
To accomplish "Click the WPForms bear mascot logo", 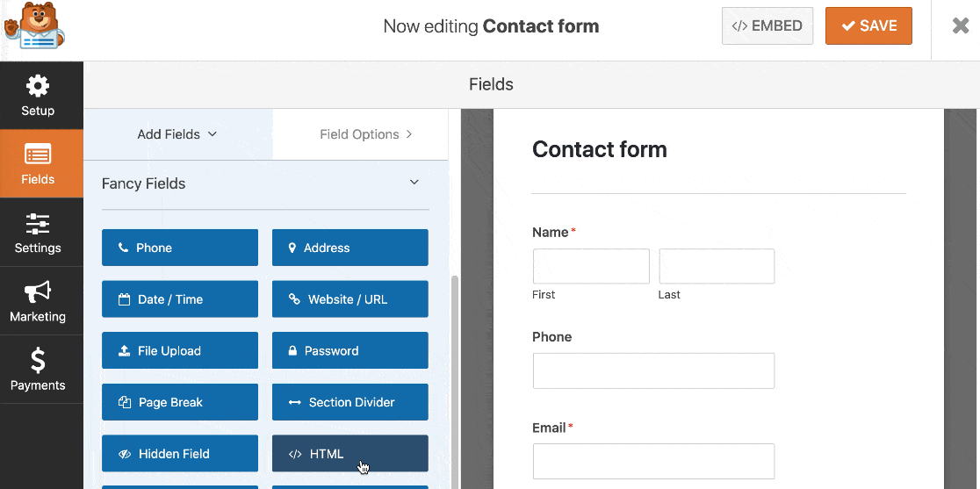I will pos(34,26).
